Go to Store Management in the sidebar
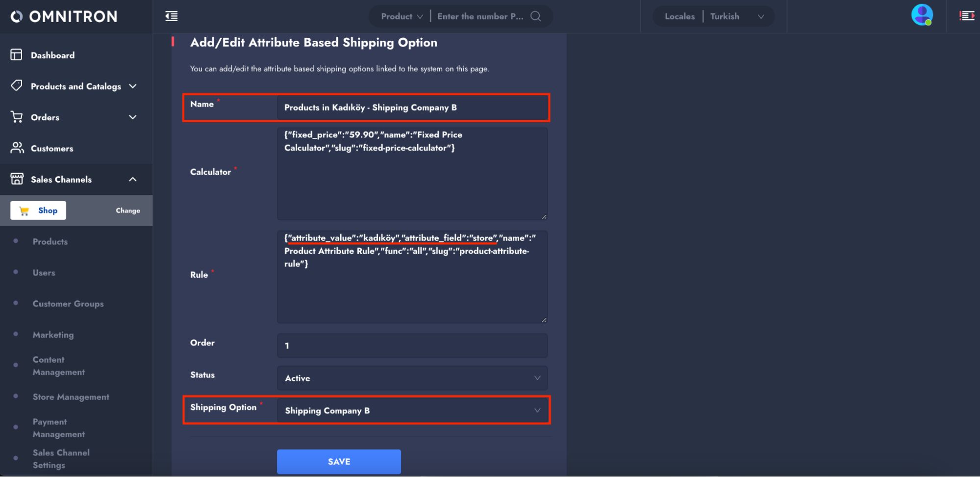The width and height of the screenshot is (980, 477). (71, 397)
